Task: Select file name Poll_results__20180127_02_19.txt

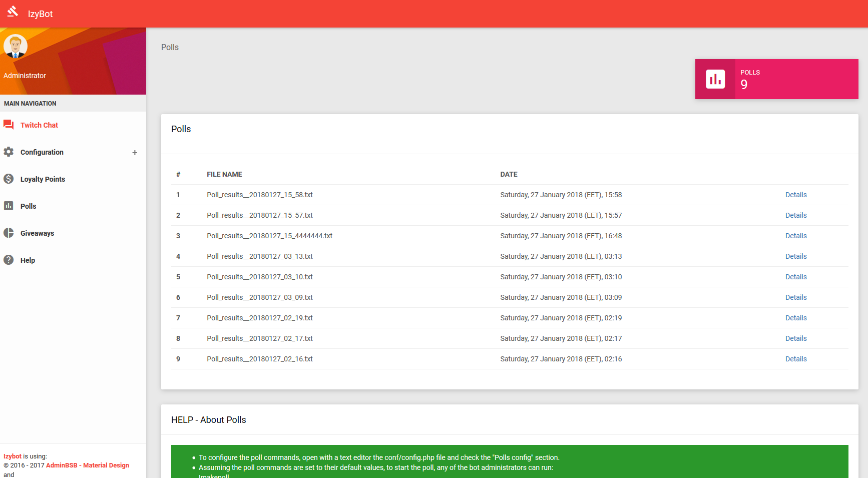Action: click(260, 318)
